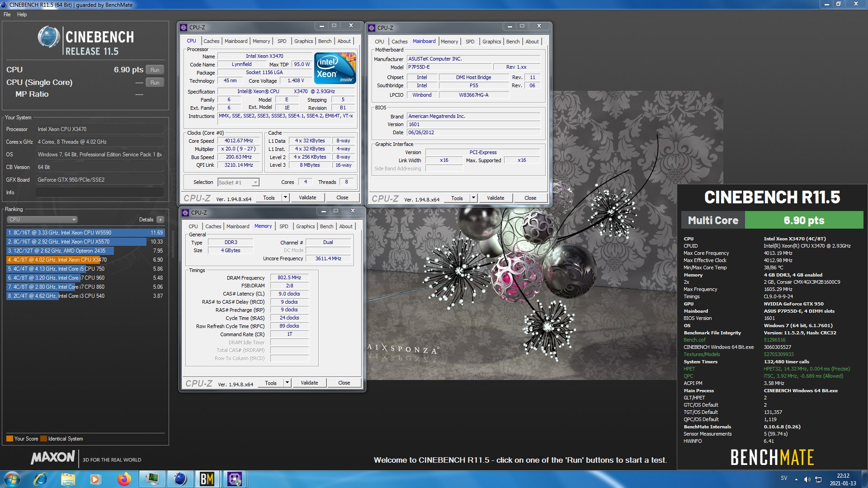Click the Processor field Intel Xeon CPU X3470
Screen dimensions: 868x488
click(99, 129)
